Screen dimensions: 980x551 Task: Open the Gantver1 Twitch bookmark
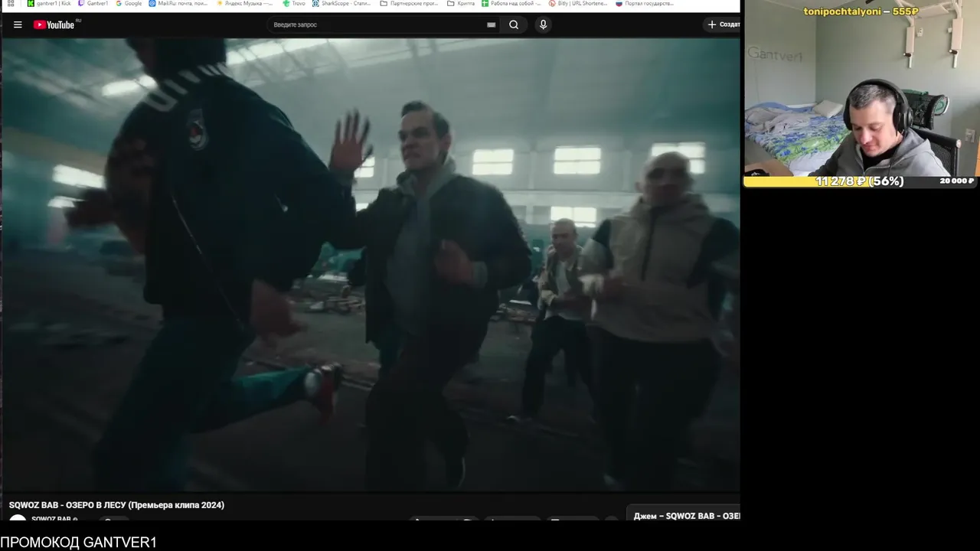point(93,4)
